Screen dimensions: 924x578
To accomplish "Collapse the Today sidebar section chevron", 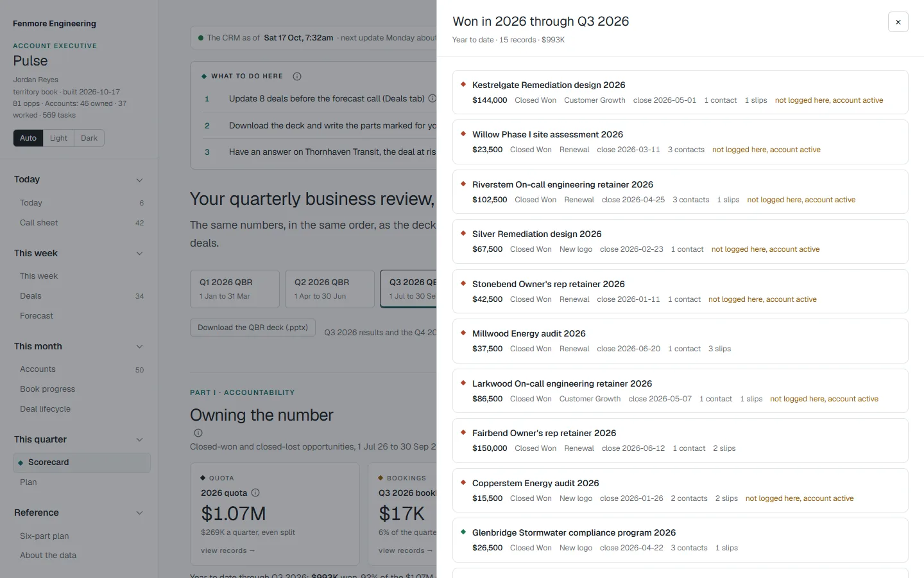I will tap(139, 180).
